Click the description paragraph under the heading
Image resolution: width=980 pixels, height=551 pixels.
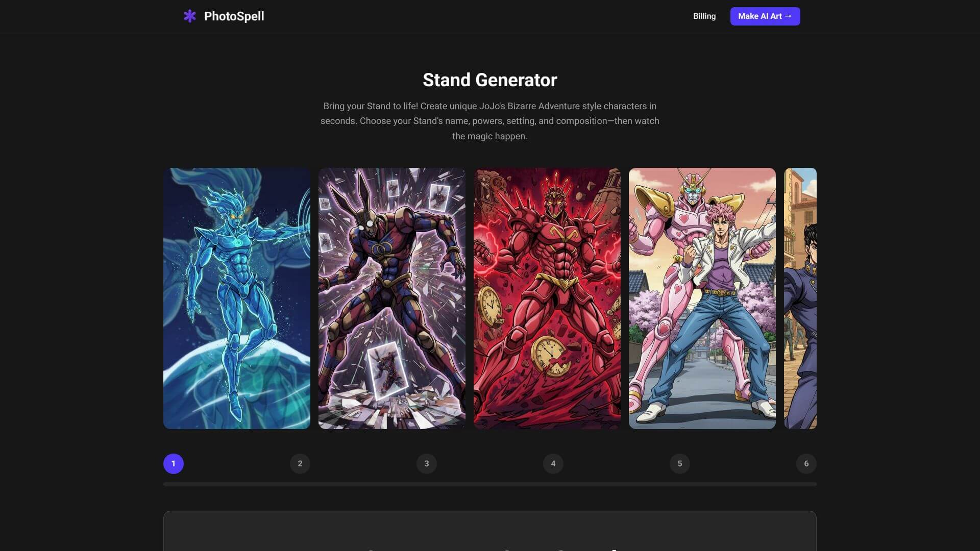point(489,121)
